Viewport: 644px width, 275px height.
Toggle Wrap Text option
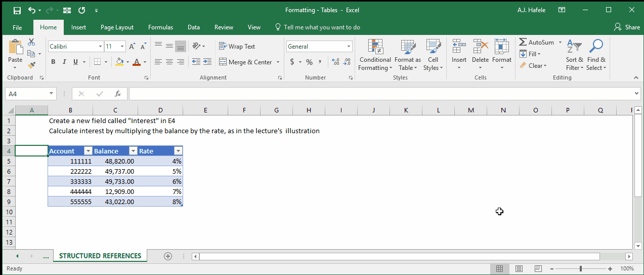pos(237,46)
